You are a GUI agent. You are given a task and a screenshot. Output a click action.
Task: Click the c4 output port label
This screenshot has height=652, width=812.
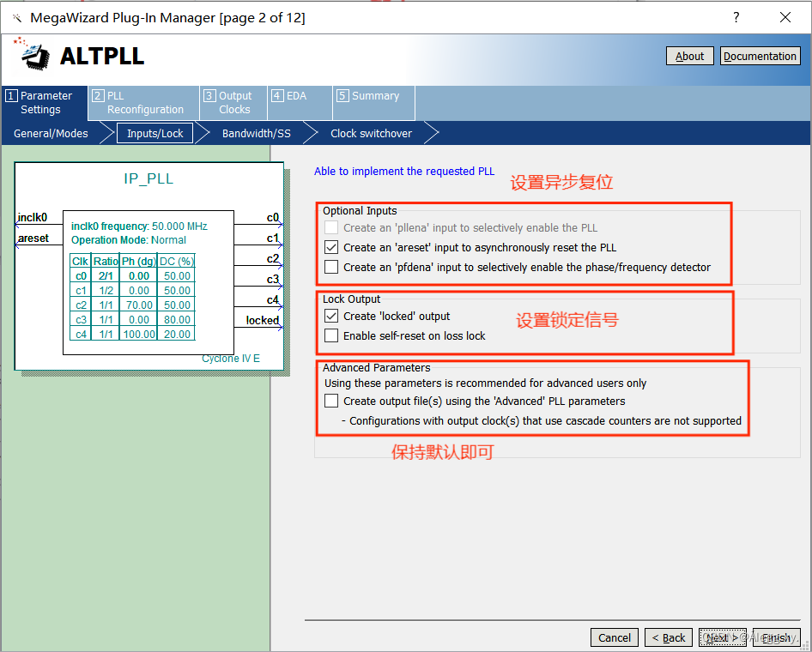272,300
